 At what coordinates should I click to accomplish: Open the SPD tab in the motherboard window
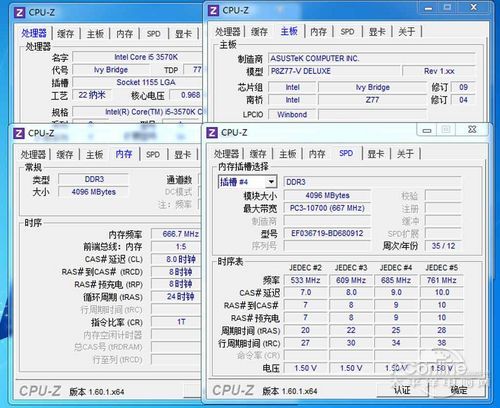click(347, 32)
